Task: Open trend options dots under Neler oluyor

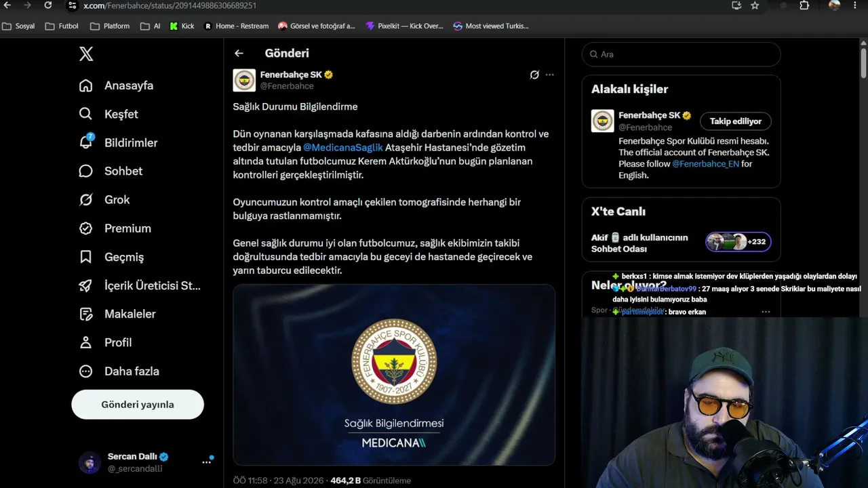Action: 766,312
